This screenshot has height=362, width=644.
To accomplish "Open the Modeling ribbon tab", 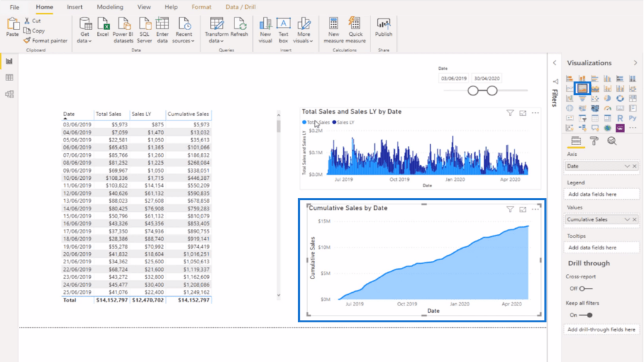I will pyautogui.click(x=109, y=7).
